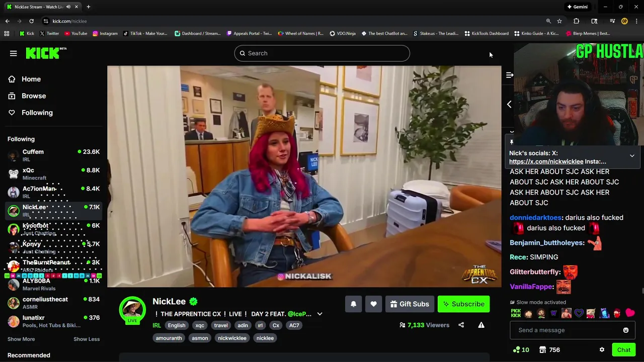Screen dimensions: 644x362
Task: Click the NickLee channel avatar
Action: [x=132, y=309]
